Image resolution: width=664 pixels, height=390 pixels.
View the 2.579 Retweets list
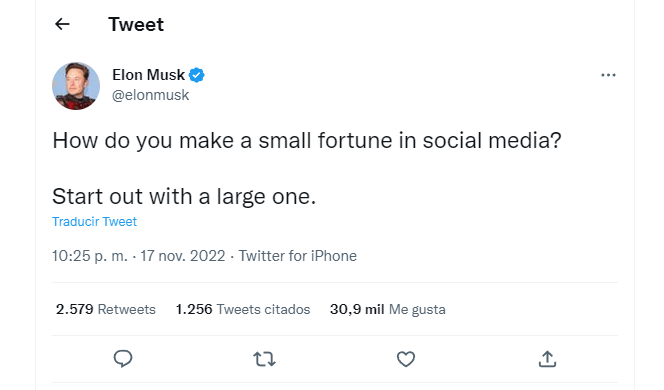click(x=106, y=309)
